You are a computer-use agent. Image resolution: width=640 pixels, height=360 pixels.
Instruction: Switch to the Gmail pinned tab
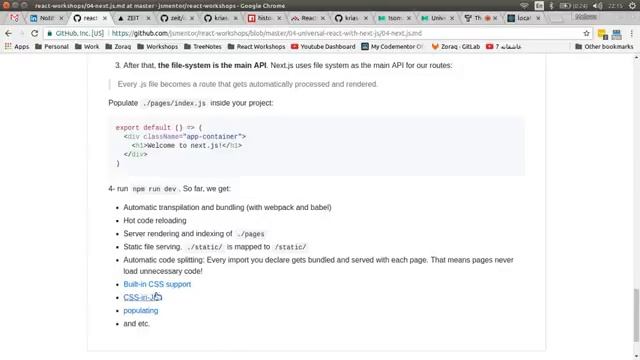pyautogui.click(x=14, y=18)
